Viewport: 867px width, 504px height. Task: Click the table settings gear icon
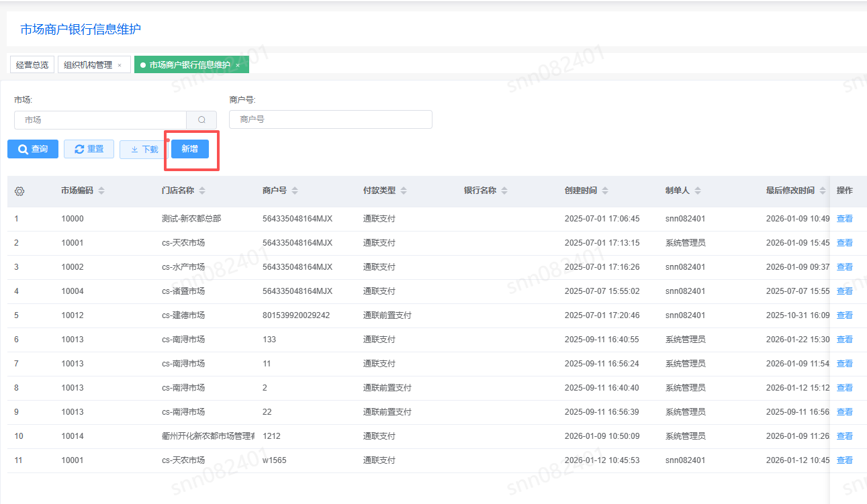coord(19,191)
